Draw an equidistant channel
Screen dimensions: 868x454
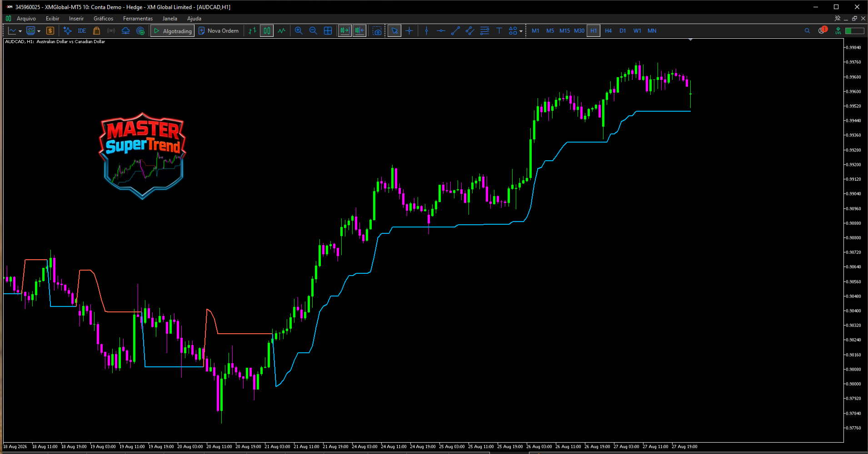pos(470,31)
